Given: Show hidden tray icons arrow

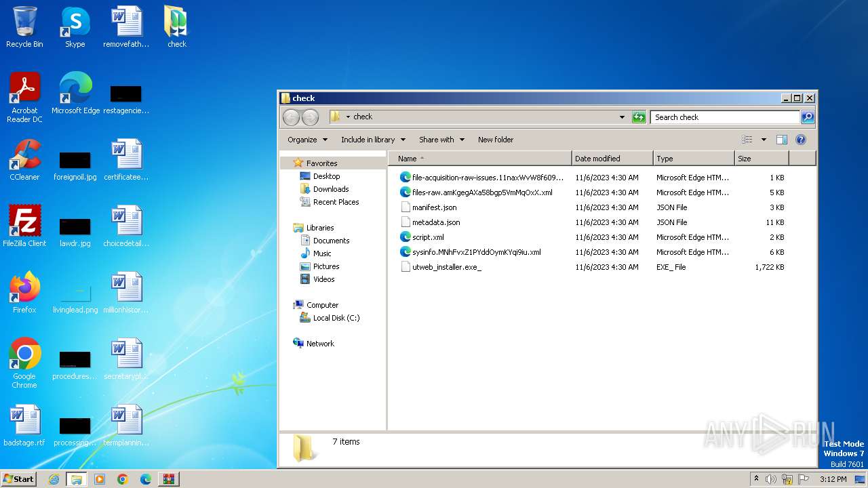Looking at the screenshot, I should [756, 479].
